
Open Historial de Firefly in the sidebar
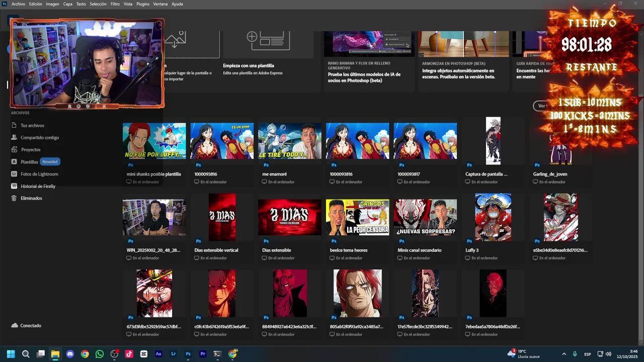tap(38, 186)
